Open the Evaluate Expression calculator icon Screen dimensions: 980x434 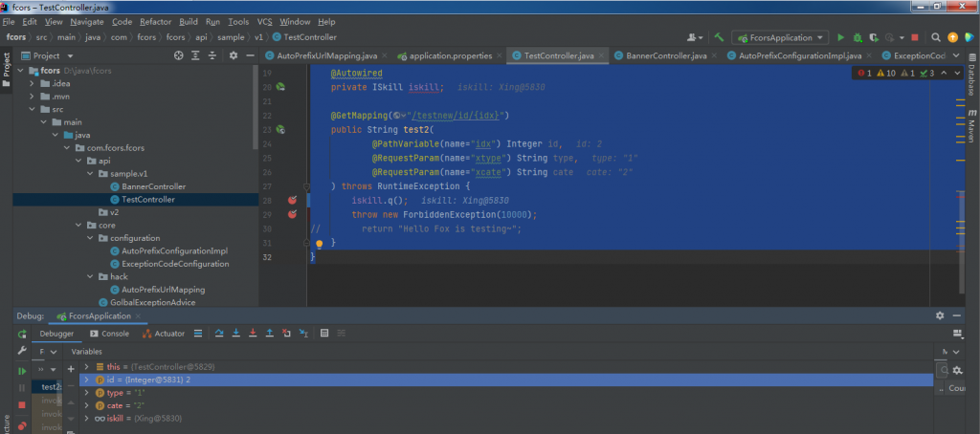[x=324, y=334]
